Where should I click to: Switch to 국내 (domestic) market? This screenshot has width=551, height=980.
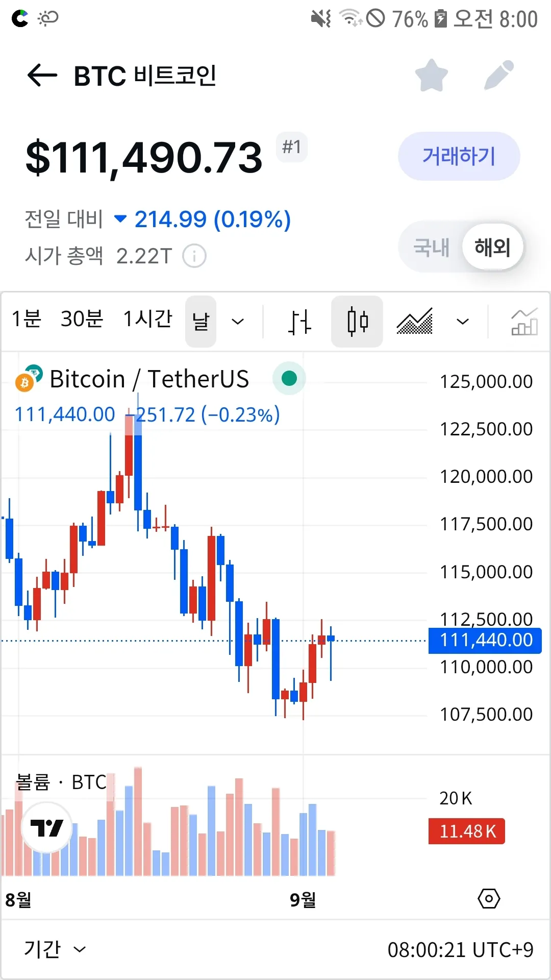pos(431,248)
